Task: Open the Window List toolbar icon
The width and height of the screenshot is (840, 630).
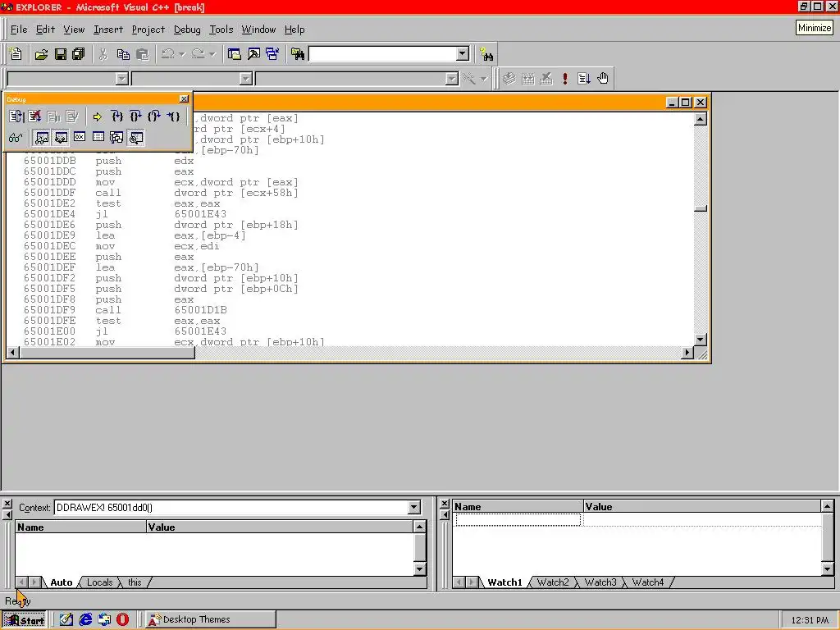Action: point(272,54)
